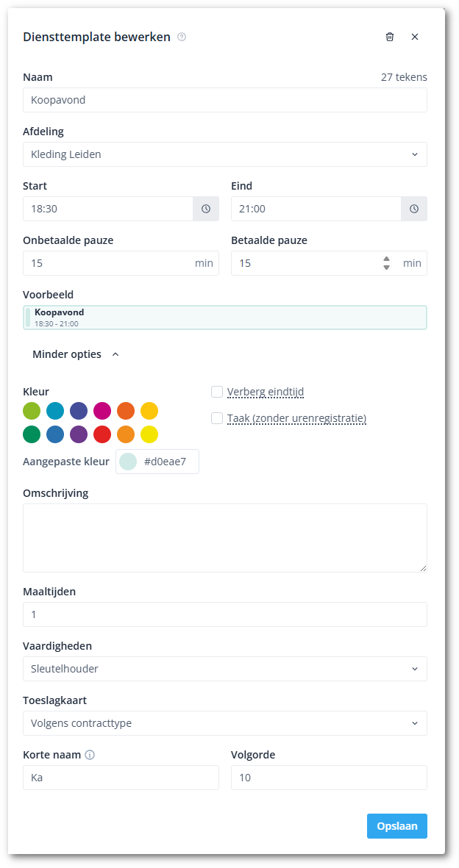Open the Eind time clock picker
This screenshot has width=459, height=868.
(x=414, y=209)
